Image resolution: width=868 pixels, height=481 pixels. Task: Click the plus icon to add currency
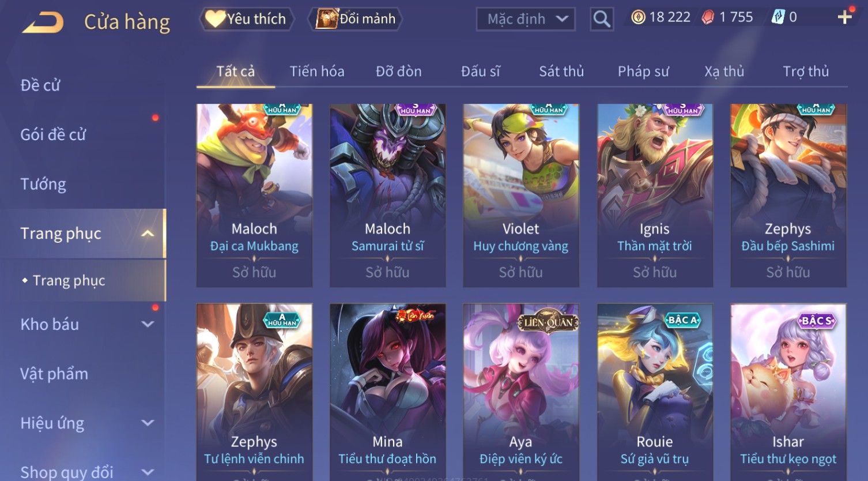coord(845,17)
